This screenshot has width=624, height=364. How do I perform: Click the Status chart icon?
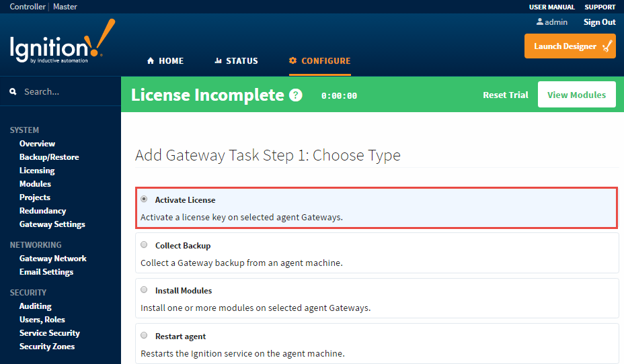[218, 61]
